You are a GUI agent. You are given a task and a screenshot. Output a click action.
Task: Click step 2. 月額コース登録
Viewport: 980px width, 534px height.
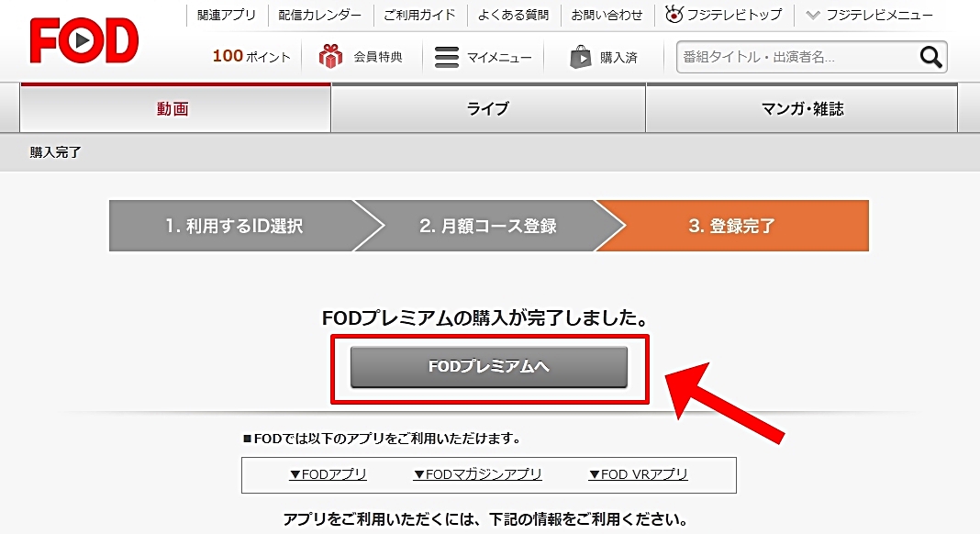click(488, 226)
